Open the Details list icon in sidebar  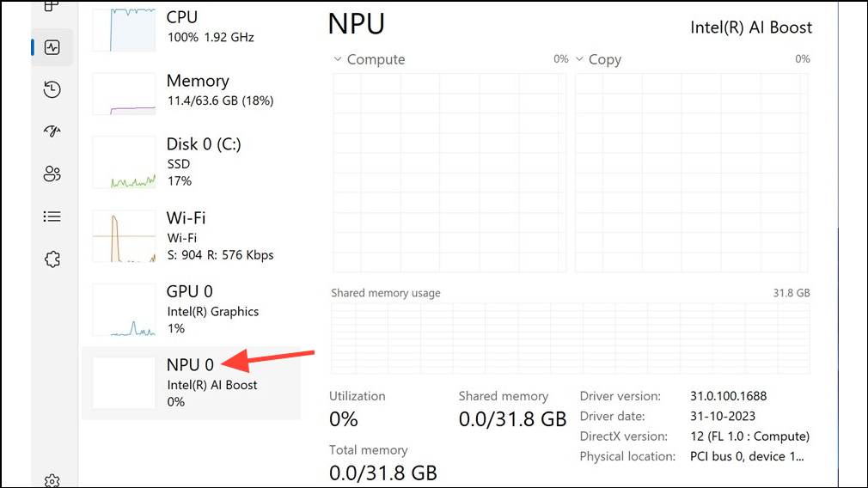(x=52, y=217)
